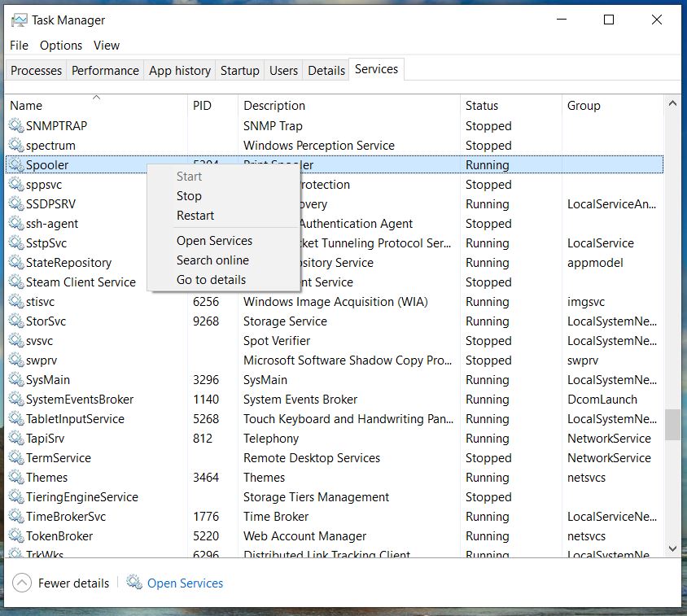Click the TimeBrokerSvc gear icon
The height and width of the screenshot is (616, 687).
[x=16, y=516]
